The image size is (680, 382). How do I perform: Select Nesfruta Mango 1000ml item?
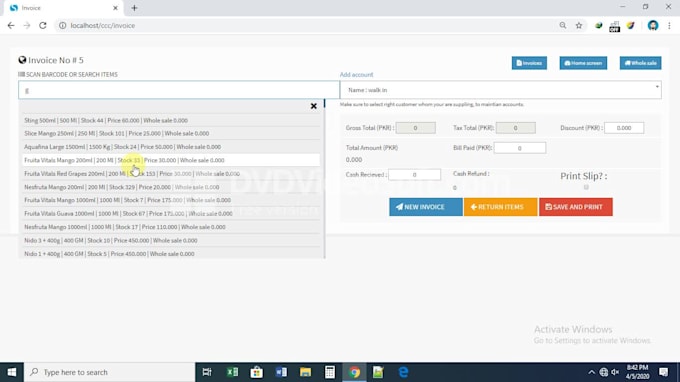tap(171, 227)
